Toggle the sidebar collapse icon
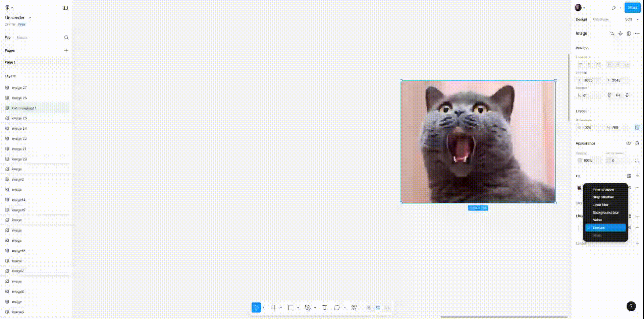Viewport: 644px width, 319px height. tap(65, 8)
